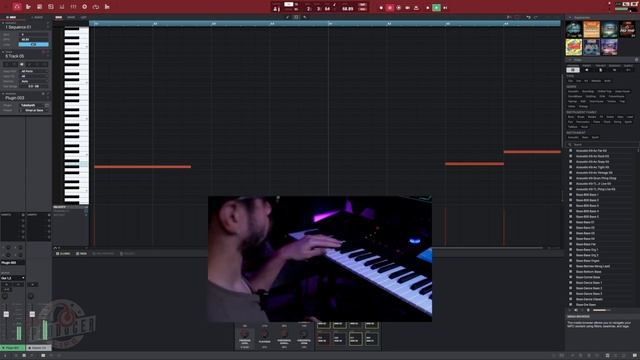
Task: Select 'Bass-Dance Classic' in browser list
Action: [x=589, y=299]
